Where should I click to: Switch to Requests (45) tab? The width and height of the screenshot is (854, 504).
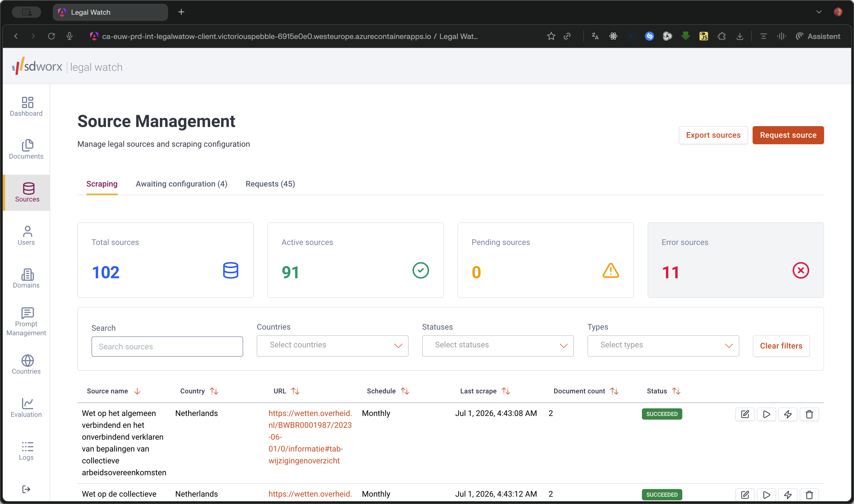(270, 184)
